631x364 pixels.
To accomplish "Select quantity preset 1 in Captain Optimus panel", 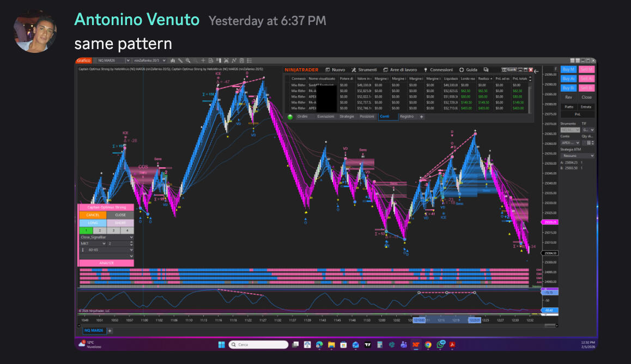I will click(85, 230).
